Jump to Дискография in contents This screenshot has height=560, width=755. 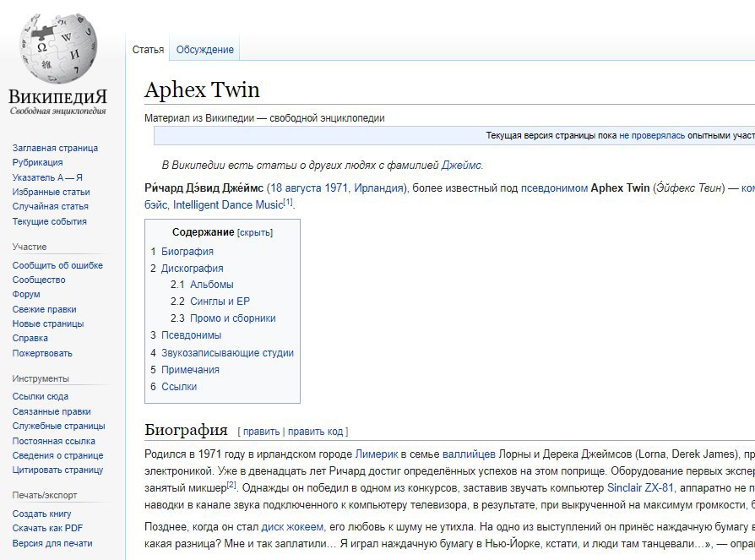tap(192, 269)
